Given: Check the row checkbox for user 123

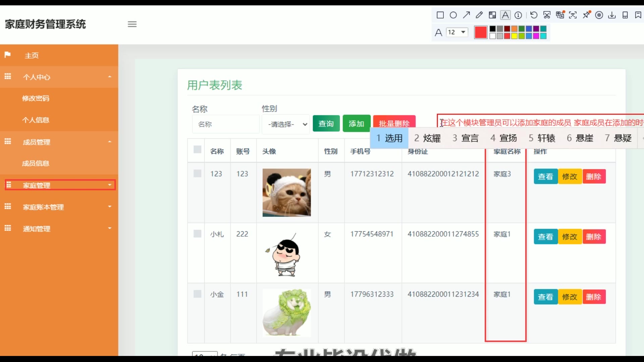Looking at the screenshot, I should (198, 174).
